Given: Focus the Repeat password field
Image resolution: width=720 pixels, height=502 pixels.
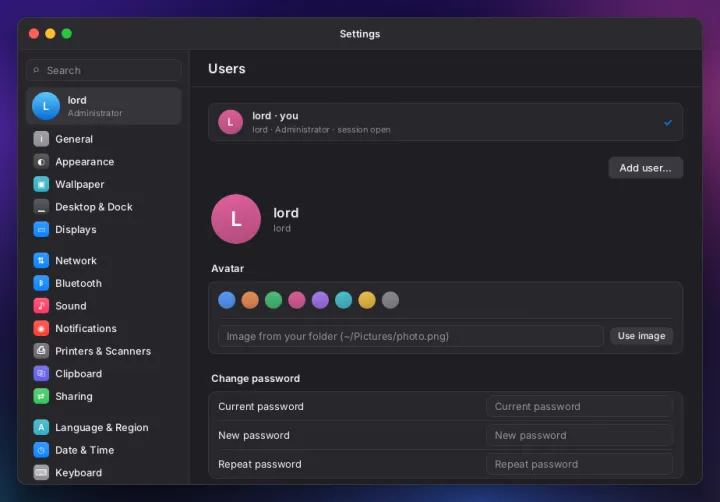Looking at the screenshot, I should pos(579,464).
